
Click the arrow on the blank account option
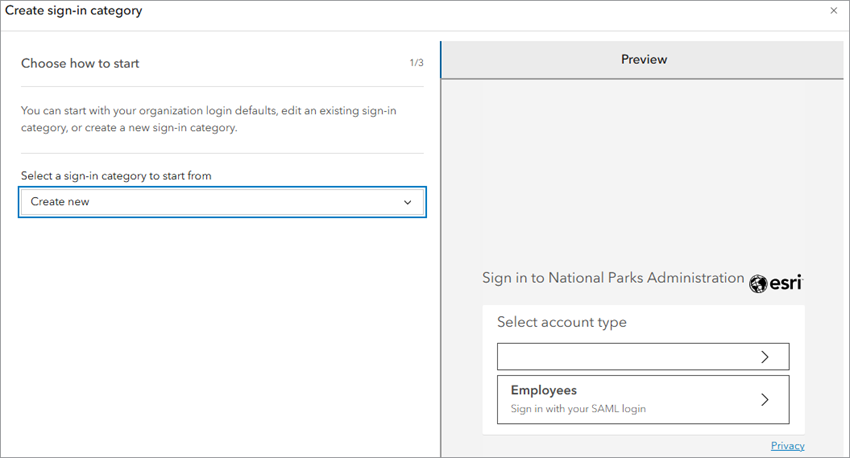pos(765,357)
